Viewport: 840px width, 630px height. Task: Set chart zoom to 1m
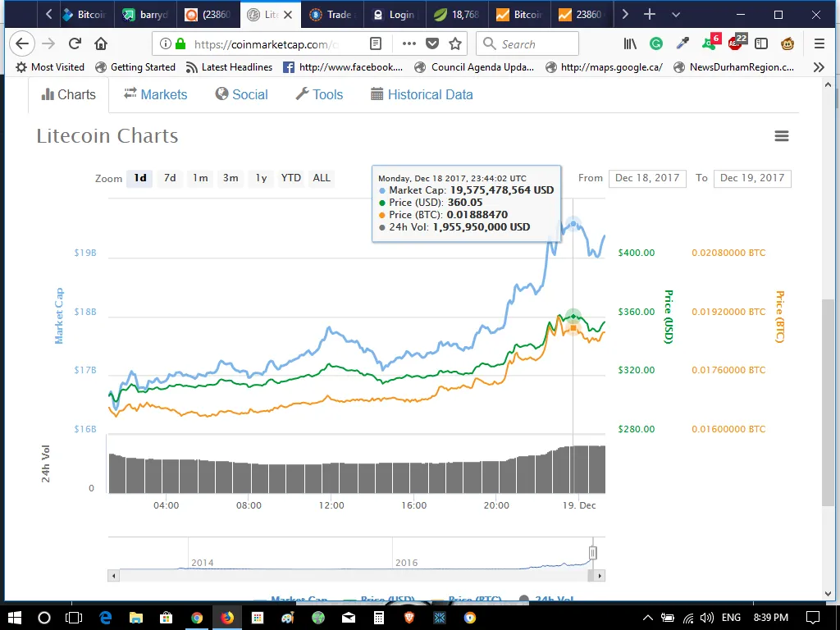click(x=200, y=178)
